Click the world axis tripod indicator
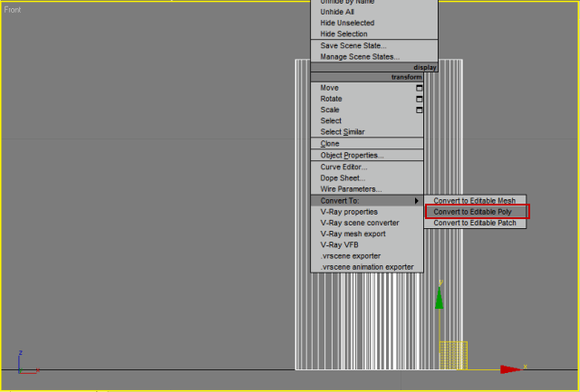Viewport: 580px width, 392px height. point(28,362)
